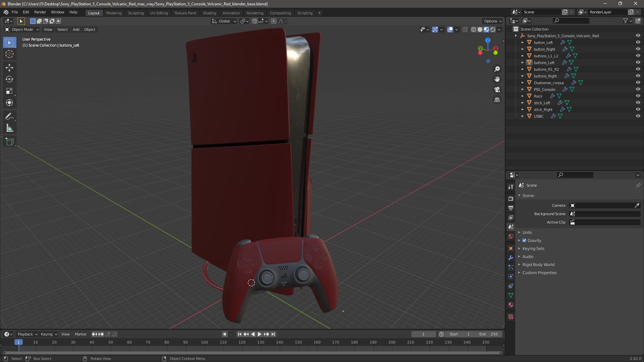
Task: Jump to the end frame
Action: (x=273, y=334)
